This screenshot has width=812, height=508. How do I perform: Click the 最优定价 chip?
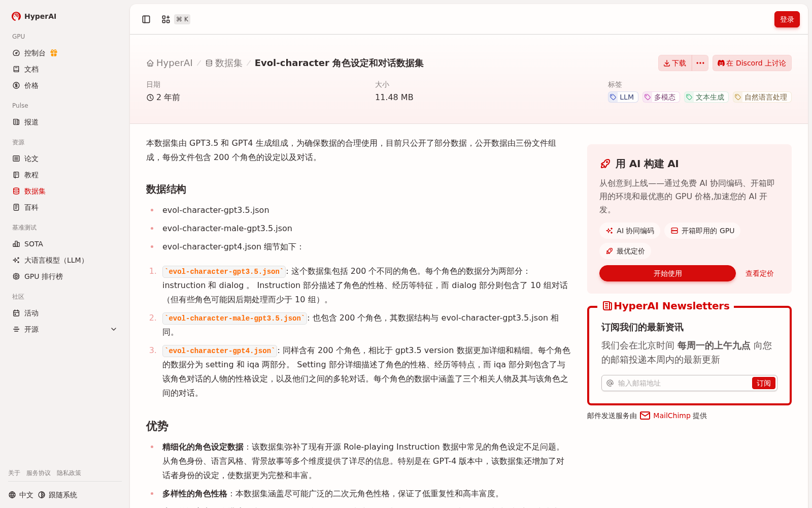click(x=625, y=251)
